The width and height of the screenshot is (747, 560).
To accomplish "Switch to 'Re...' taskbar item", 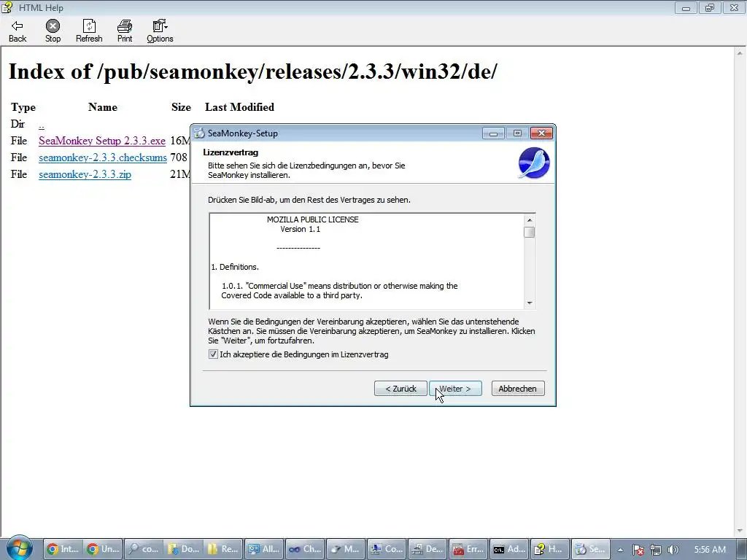I will [223, 549].
